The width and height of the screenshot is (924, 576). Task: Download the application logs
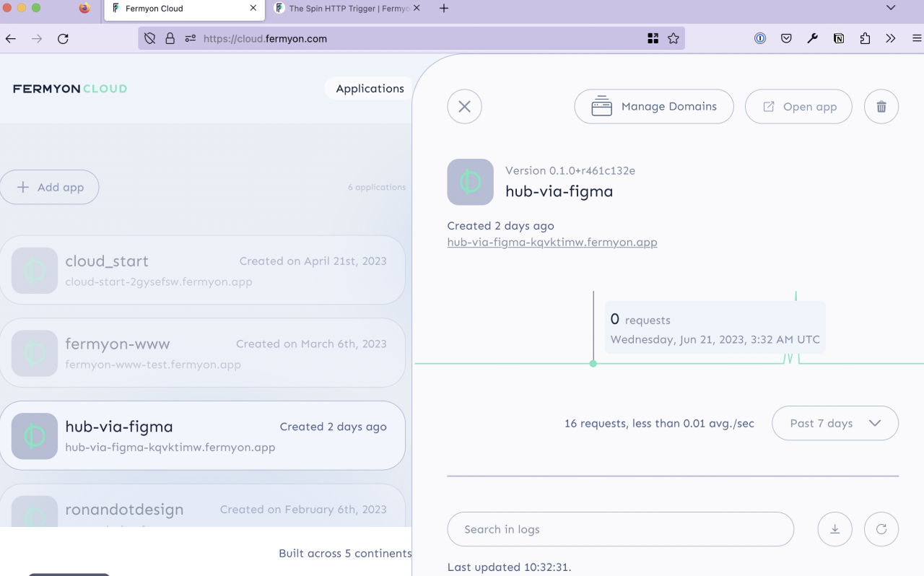coord(834,529)
